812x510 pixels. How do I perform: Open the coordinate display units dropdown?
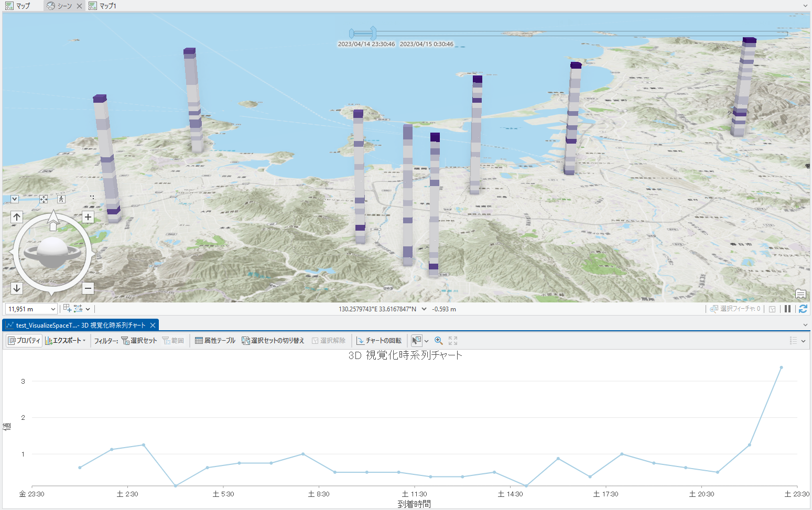click(424, 309)
